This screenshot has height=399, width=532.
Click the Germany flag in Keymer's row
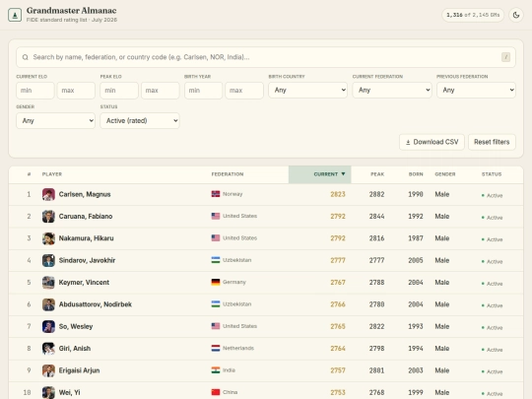click(216, 282)
